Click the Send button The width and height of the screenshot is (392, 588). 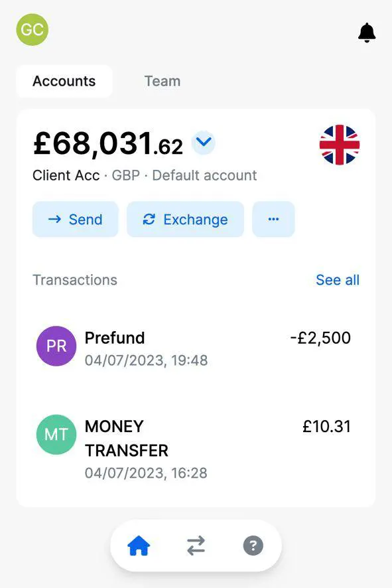pyautogui.click(x=76, y=219)
